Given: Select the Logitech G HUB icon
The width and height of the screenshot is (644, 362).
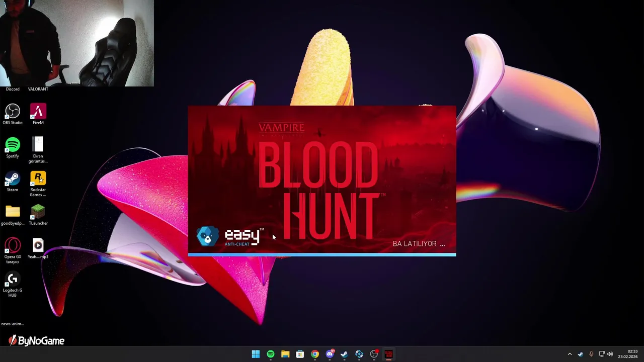Looking at the screenshot, I should click(13, 284).
